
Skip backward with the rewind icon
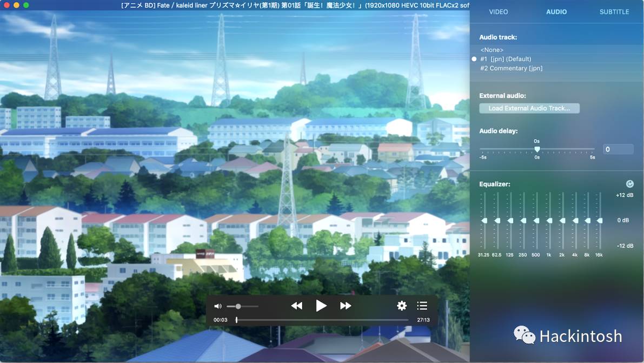(297, 306)
